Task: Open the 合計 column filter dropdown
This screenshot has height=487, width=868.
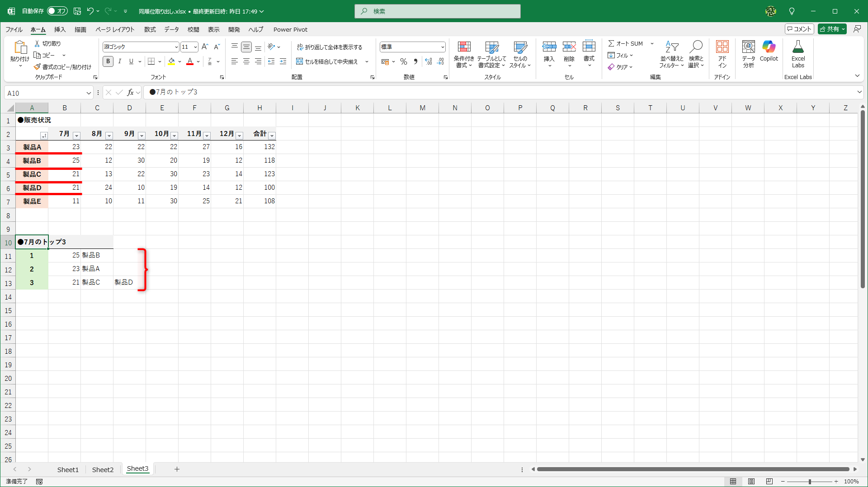Action: click(272, 136)
